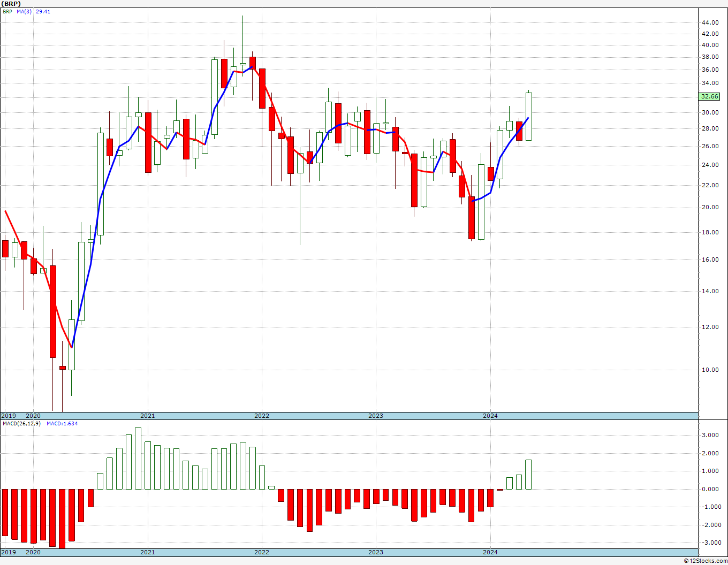Click 2023 on the MACD panel time axis
Viewport: 728px width, 565px height.
click(376, 552)
